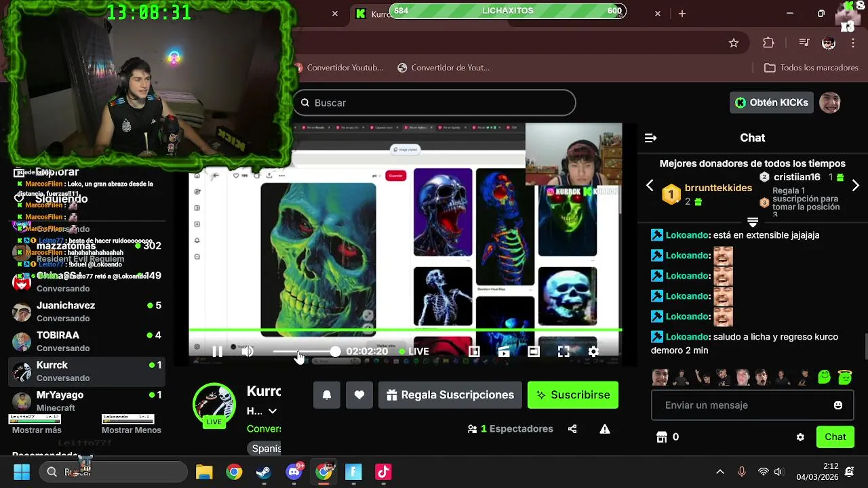Pick the green halo emote in quick emotes

(x=844, y=377)
